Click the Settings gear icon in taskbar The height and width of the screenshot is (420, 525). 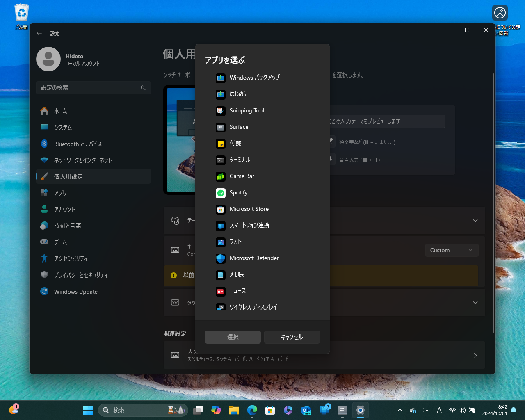point(361,410)
